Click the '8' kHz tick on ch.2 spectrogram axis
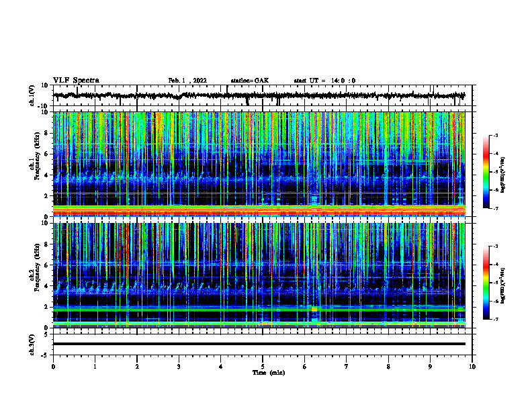This screenshot has width=532, height=411. coord(46,244)
